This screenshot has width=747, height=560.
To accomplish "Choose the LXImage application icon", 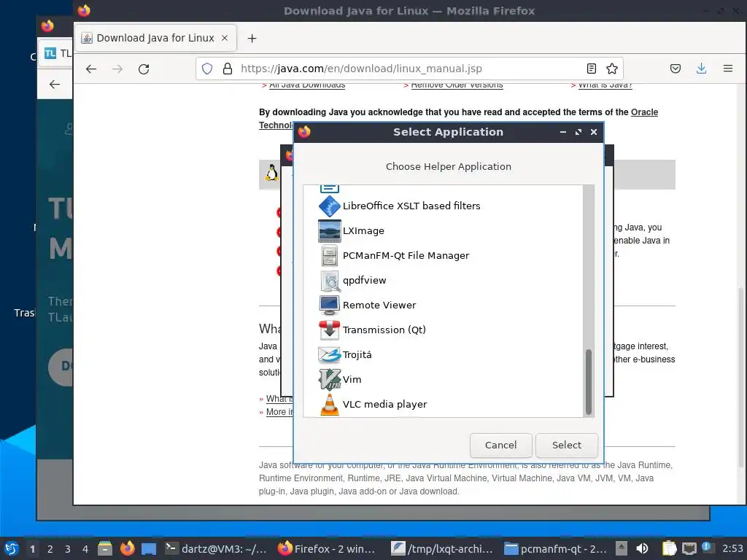I will (329, 231).
